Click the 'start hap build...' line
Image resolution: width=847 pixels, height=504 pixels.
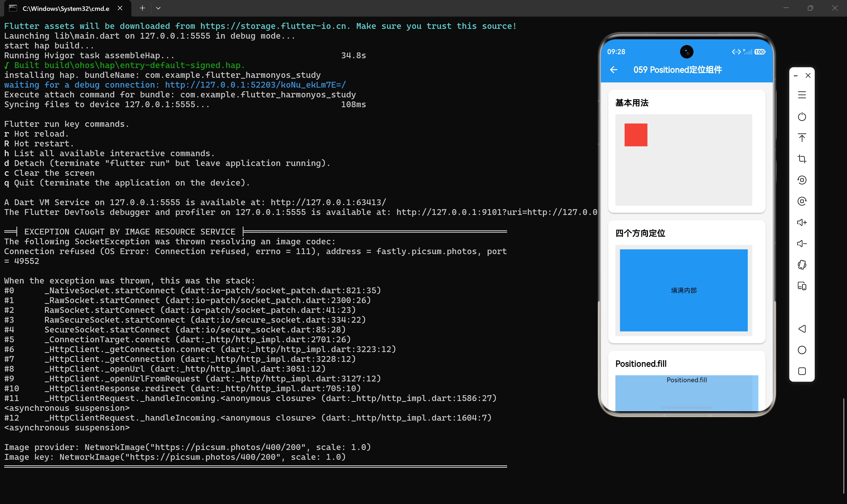pos(49,46)
